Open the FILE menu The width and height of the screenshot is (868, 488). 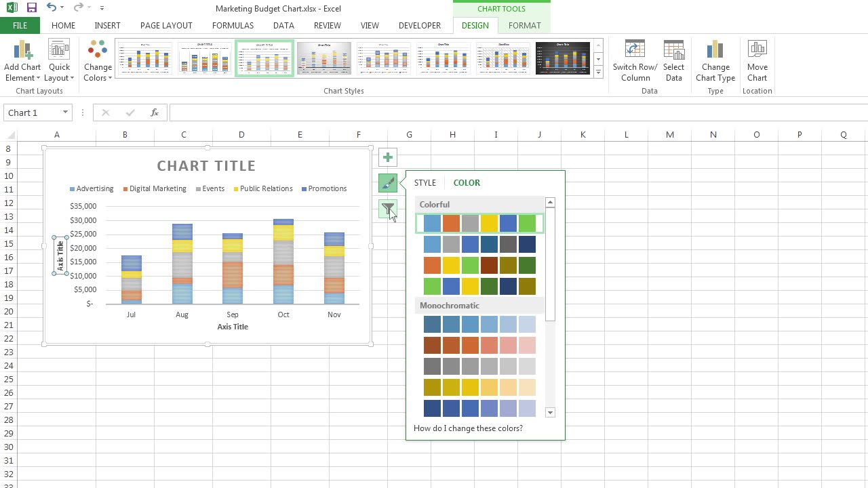(20, 25)
